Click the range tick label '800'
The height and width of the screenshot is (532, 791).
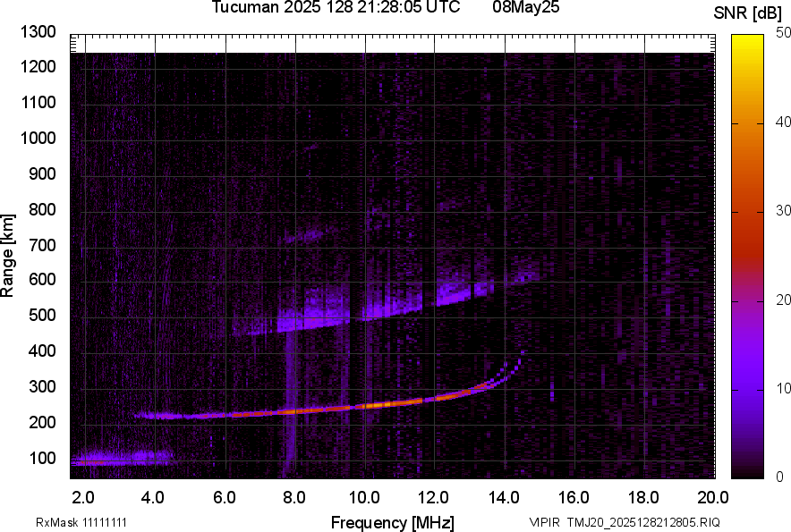[x=42, y=209]
